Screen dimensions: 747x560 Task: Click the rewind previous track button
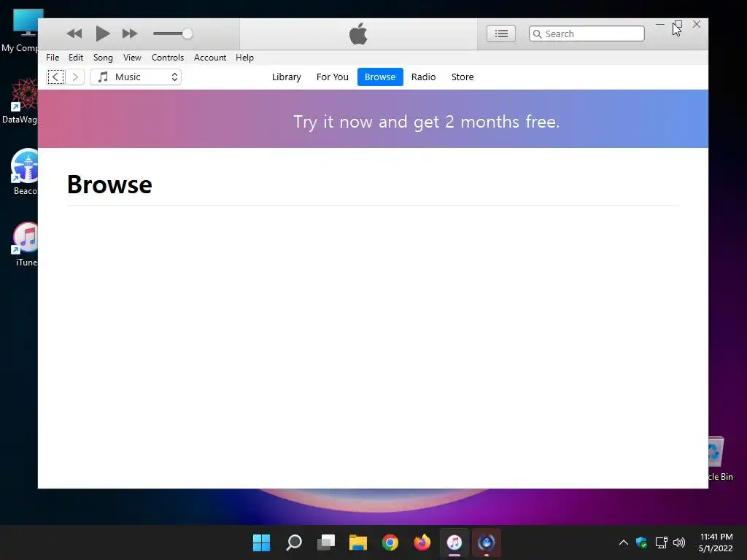[74, 34]
